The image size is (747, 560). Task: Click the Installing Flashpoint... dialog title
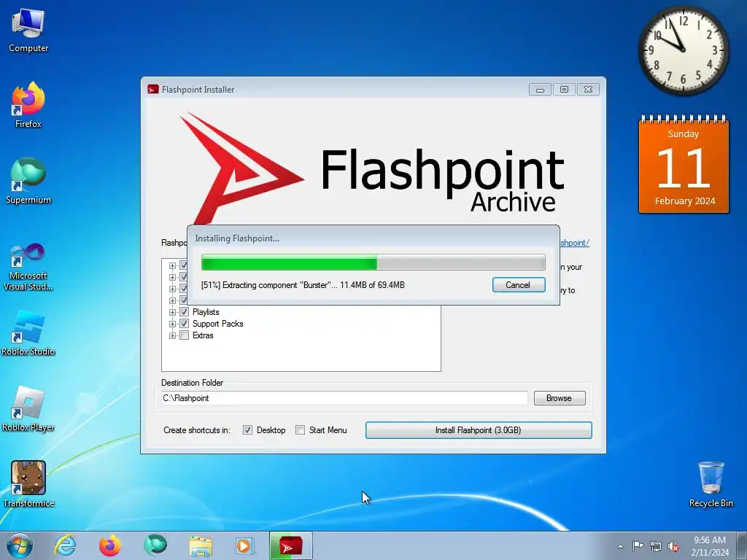(x=237, y=238)
